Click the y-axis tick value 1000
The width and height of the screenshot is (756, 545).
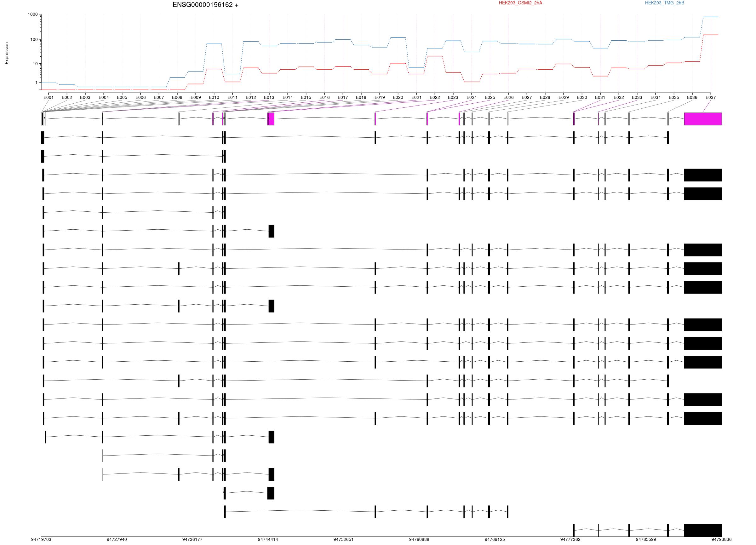(33, 14)
